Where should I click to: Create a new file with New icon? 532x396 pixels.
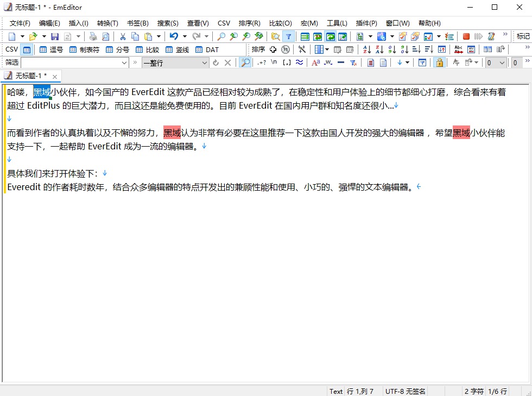12,36
